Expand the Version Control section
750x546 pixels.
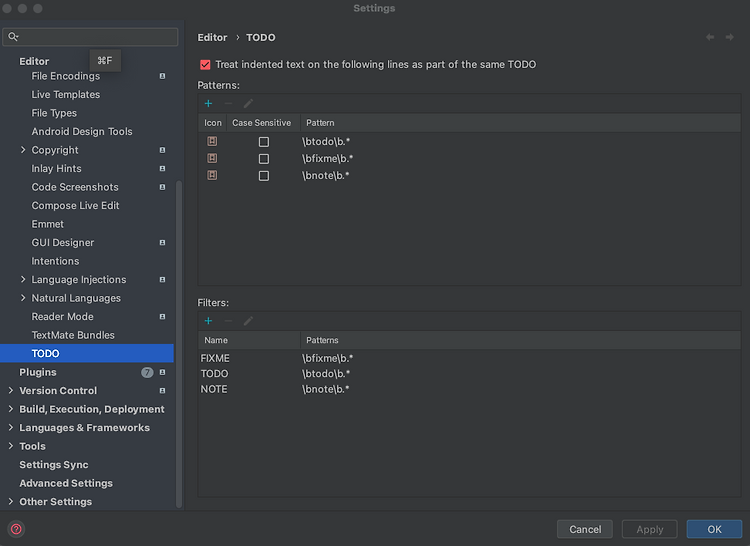11,391
